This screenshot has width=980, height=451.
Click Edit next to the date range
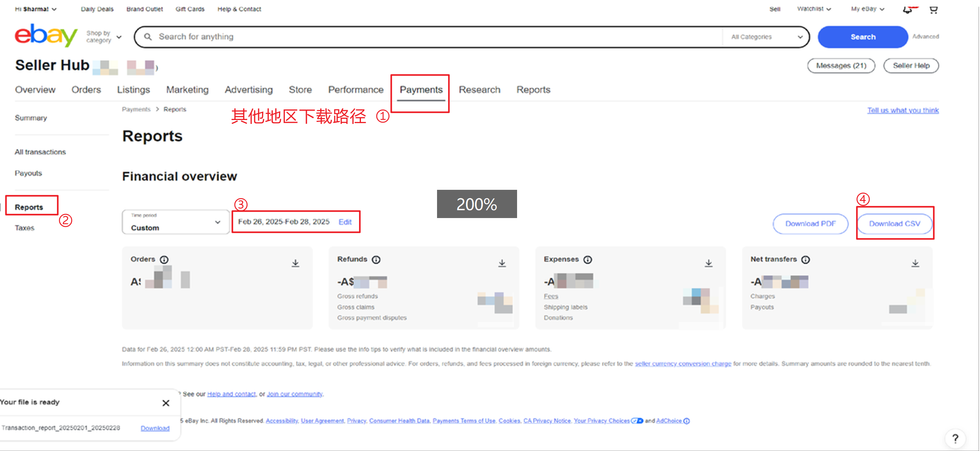click(x=345, y=222)
